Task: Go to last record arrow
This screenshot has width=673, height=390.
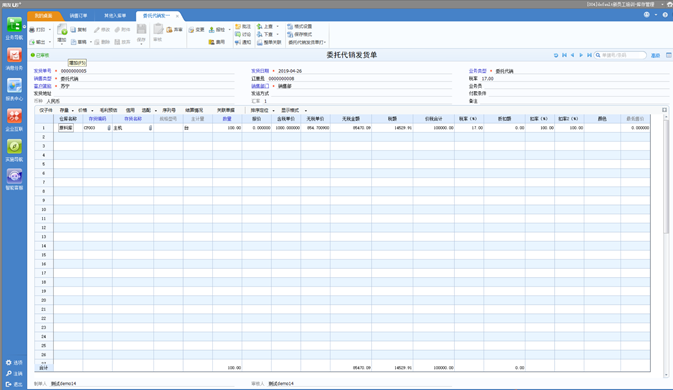Action: pos(589,55)
